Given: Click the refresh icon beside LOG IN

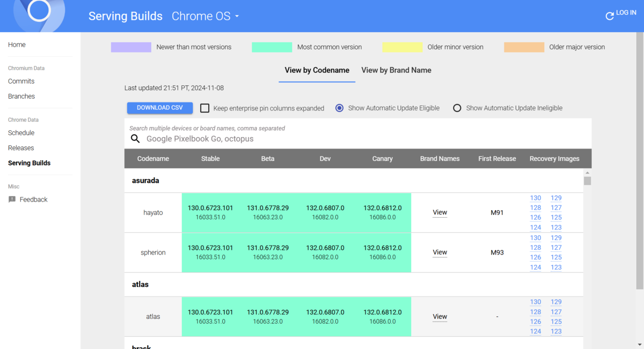Looking at the screenshot, I should (x=610, y=16).
